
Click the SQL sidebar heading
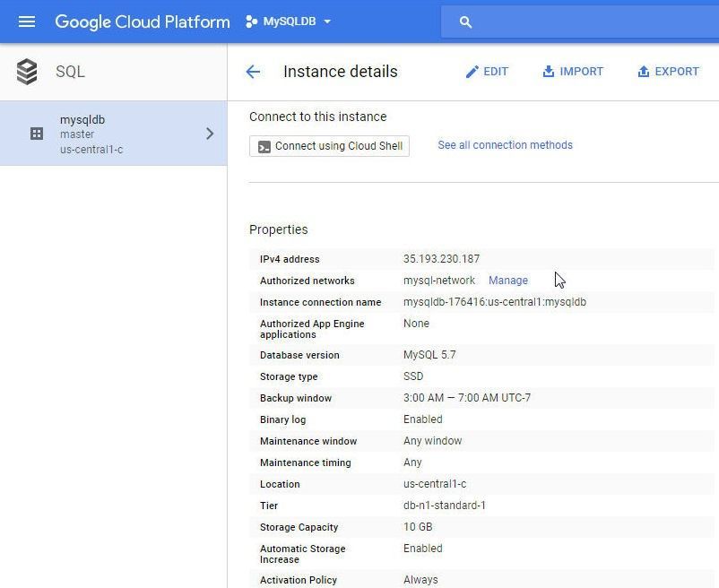click(70, 72)
